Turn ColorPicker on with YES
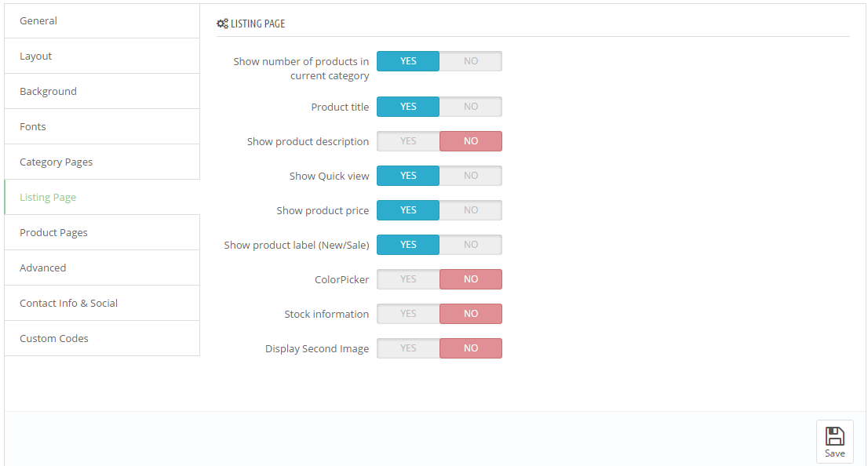 point(409,279)
